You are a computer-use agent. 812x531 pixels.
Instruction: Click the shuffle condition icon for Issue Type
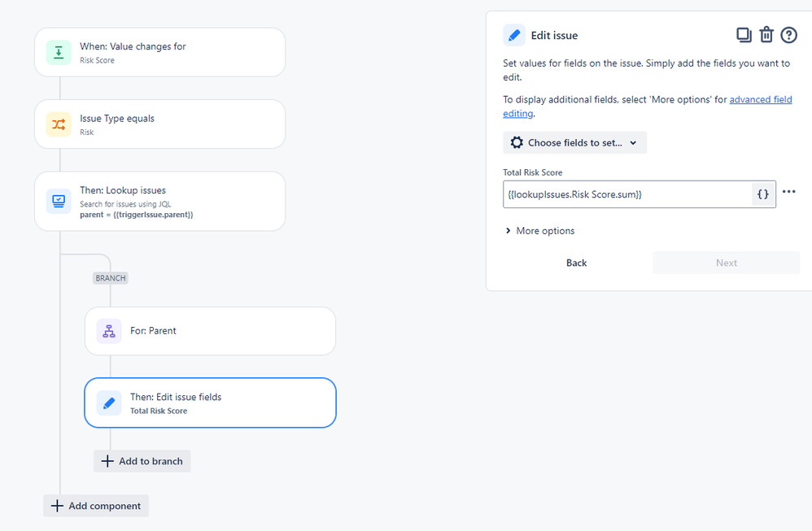coord(59,124)
